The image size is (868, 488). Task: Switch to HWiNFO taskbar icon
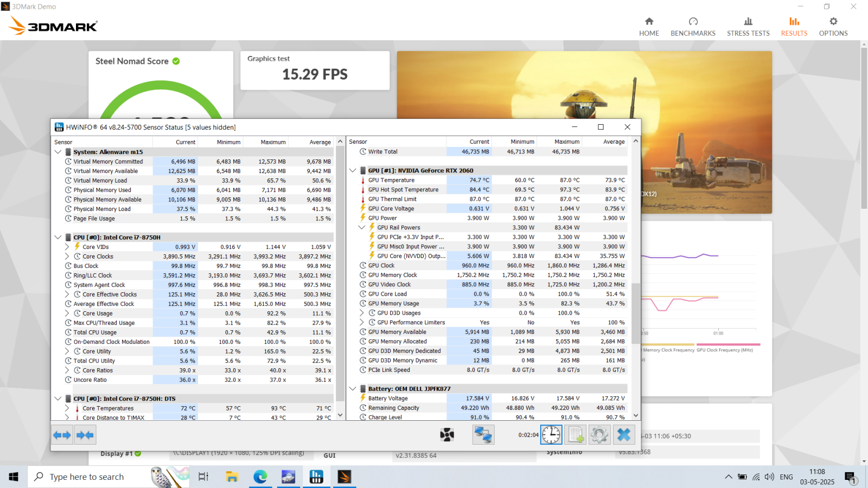316,477
